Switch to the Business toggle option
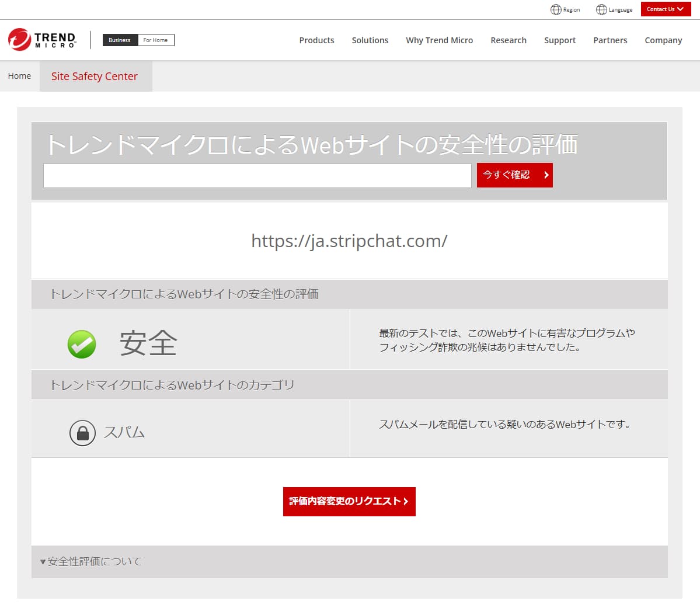The height and width of the screenshot is (608, 700). 120,40
